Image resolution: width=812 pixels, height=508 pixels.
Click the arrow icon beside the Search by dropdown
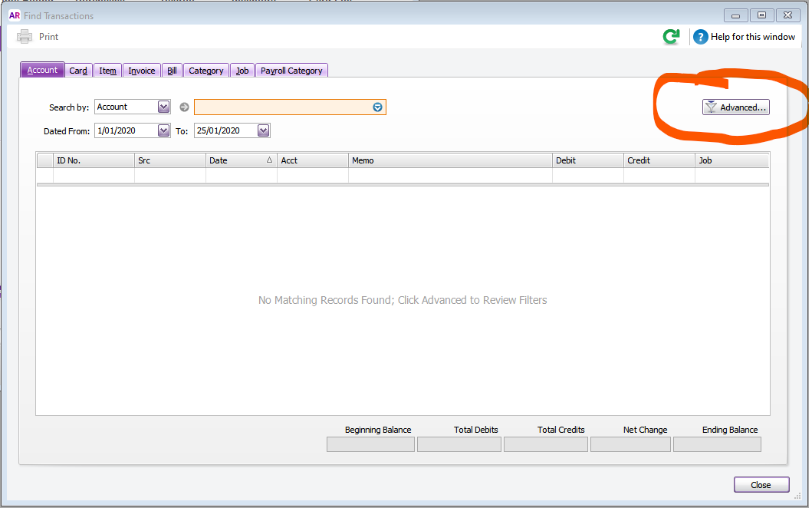(182, 107)
